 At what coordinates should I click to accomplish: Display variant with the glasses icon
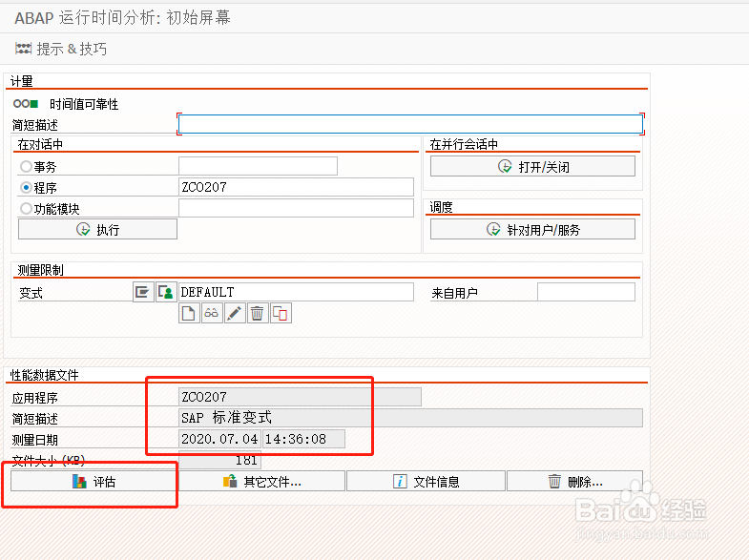coord(212,313)
